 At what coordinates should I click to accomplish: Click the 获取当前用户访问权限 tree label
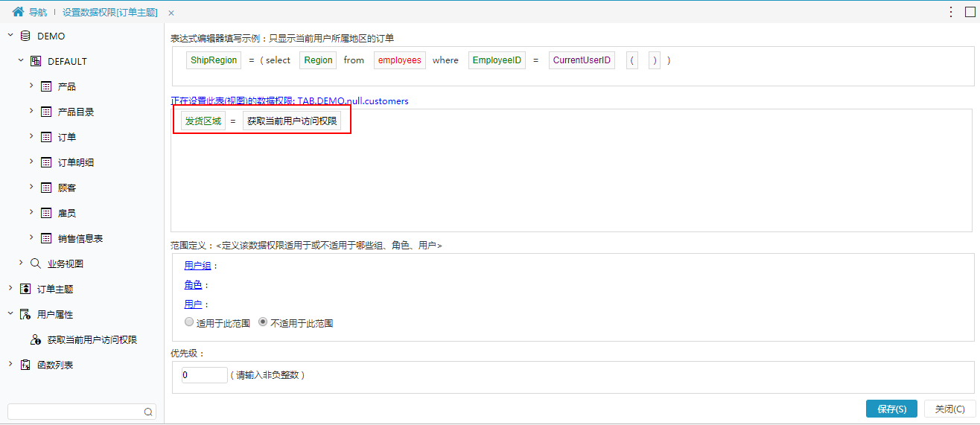pos(92,339)
